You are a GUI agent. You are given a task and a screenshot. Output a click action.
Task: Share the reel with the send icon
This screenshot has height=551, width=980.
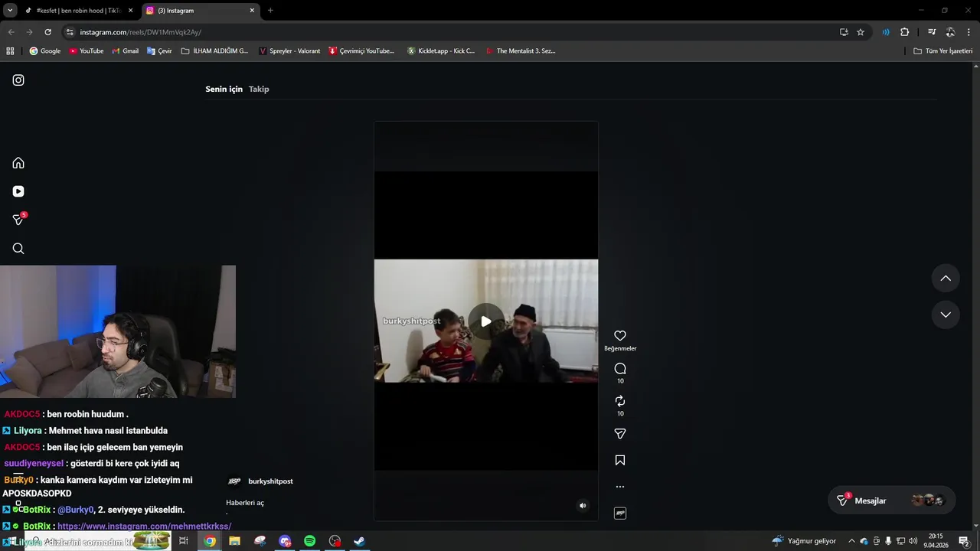click(620, 434)
